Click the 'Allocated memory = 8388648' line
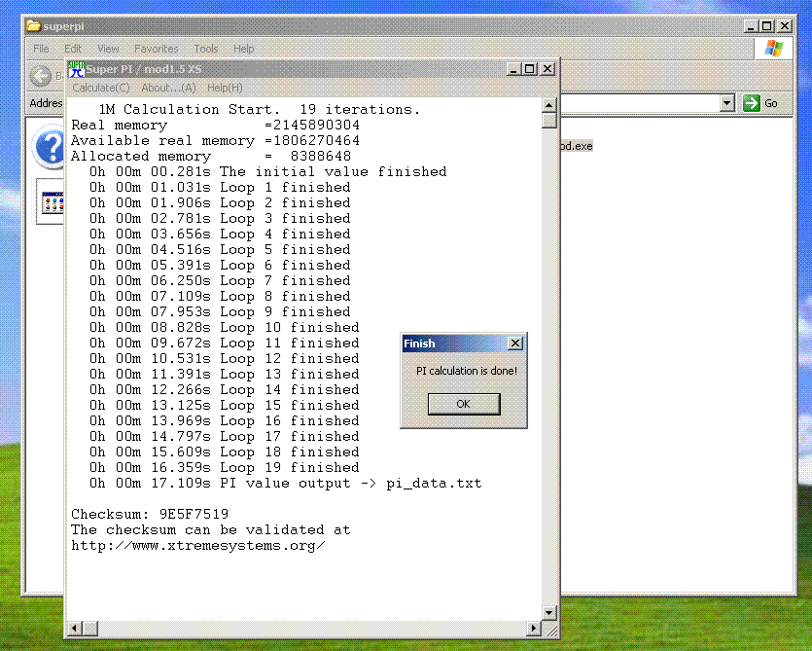 point(211,156)
